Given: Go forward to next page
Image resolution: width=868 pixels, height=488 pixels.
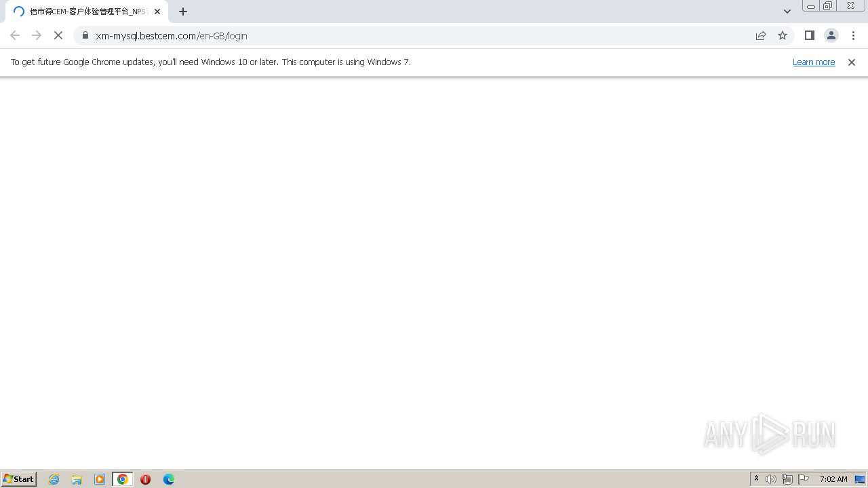Looking at the screenshot, I should tap(37, 35).
